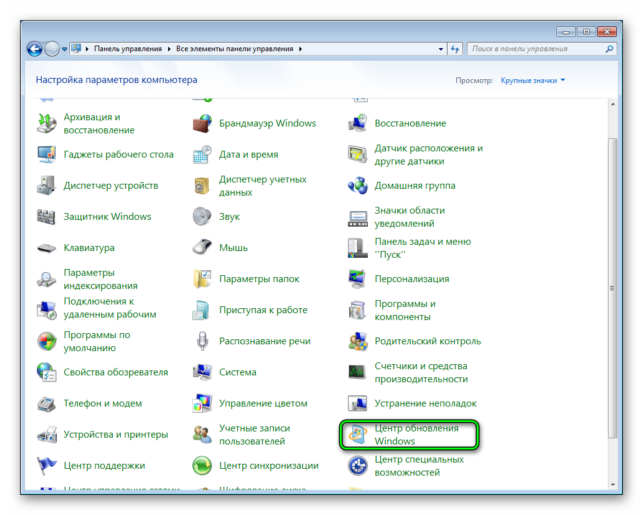Click the Control Panel icon in address bar
Image resolution: width=643 pixels, height=515 pixels.
click(76, 49)
